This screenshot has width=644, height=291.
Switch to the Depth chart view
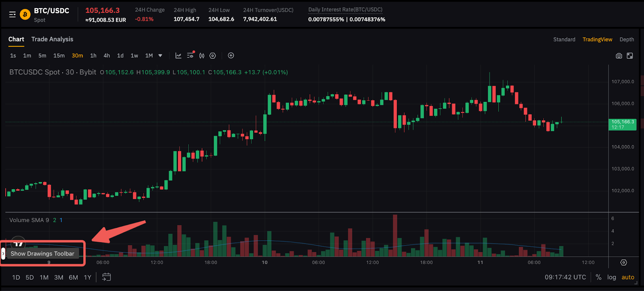(626, 39)
